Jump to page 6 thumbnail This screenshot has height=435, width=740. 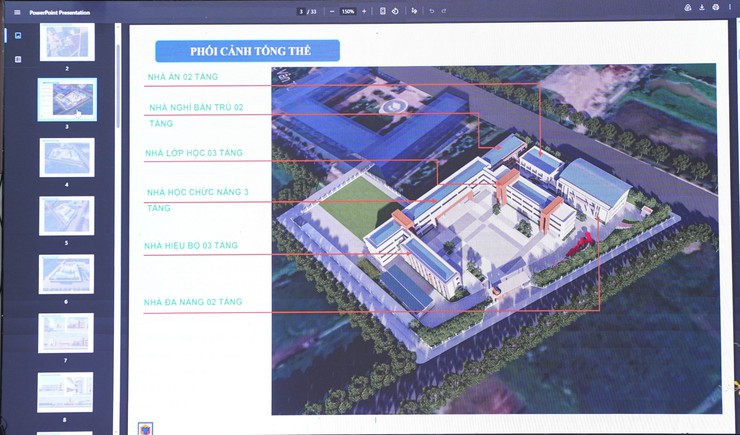click(x=66, y=274)
